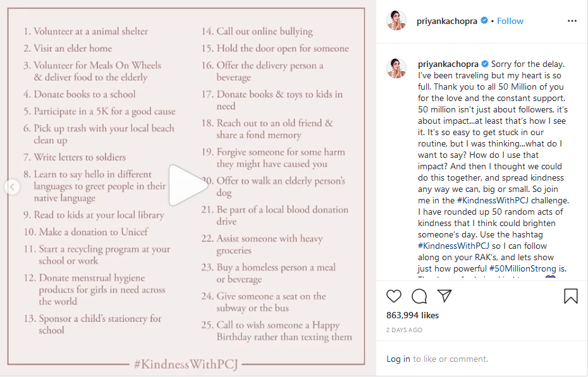Viewport: 588px width, 377px height.
Task: Open priyankachopra username in header
Action: coord(448,21)
